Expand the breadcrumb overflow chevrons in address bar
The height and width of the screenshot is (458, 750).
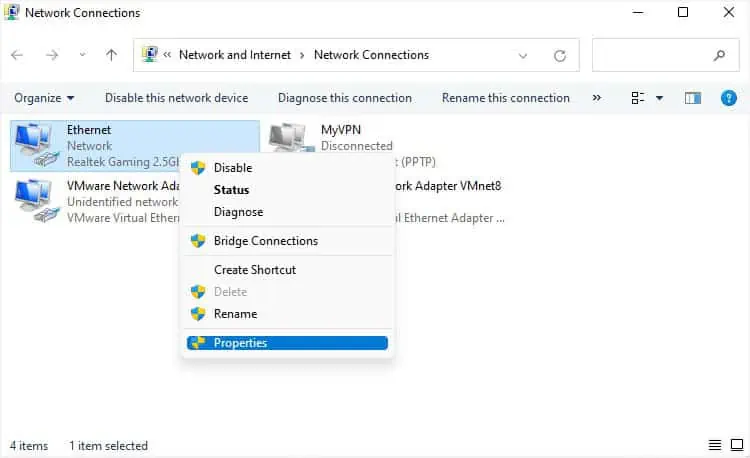pos(167,55)
